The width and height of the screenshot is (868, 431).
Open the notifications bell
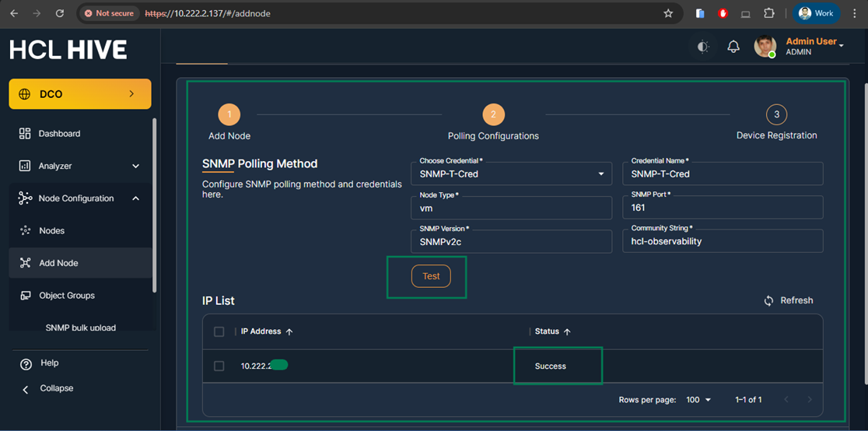[733, 47]
